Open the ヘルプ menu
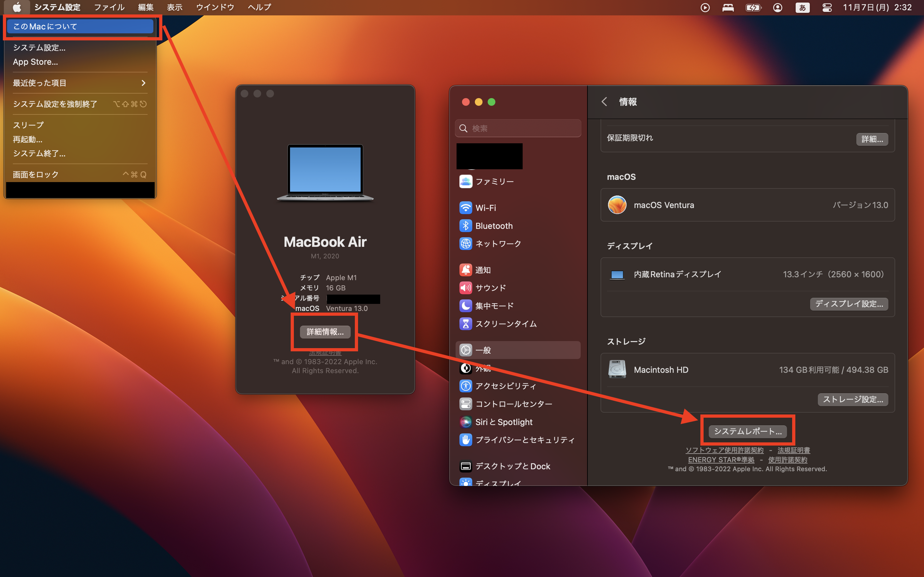This screenshot has width=924, height=577. [259, 7]
